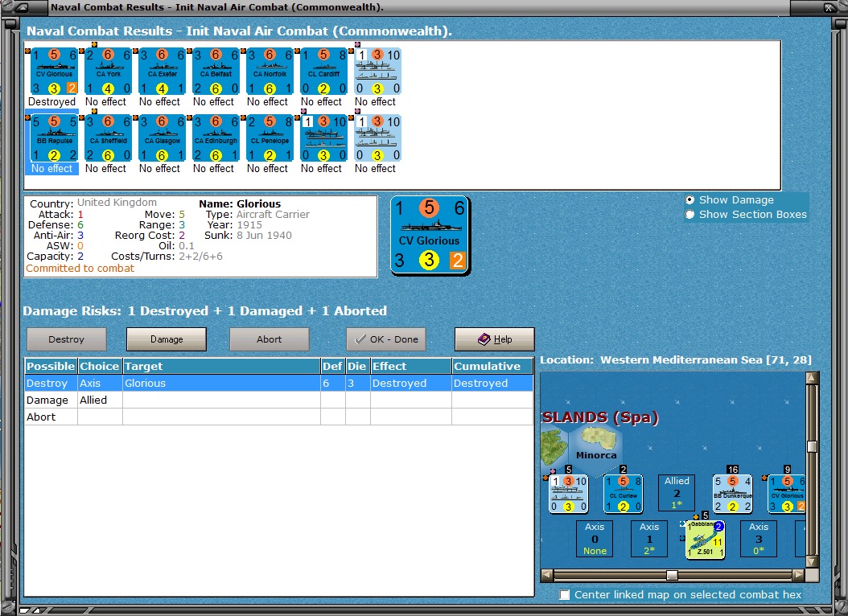
Task: Click the map's horizontal scrollbar thumb
Action: 672,575
